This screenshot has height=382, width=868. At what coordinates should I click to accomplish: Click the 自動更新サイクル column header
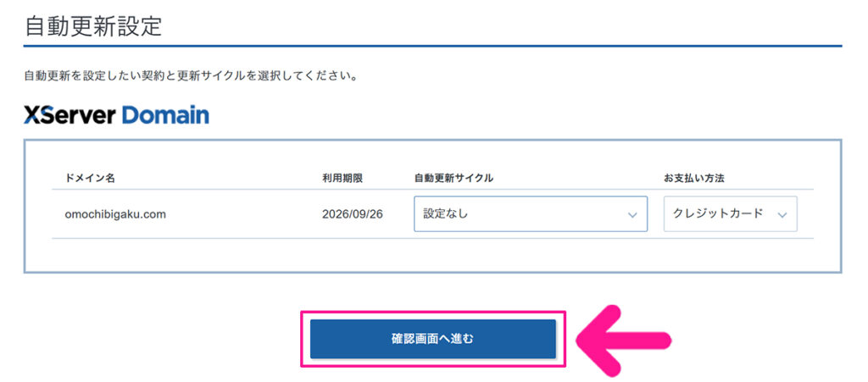click(x=453, y=178)
